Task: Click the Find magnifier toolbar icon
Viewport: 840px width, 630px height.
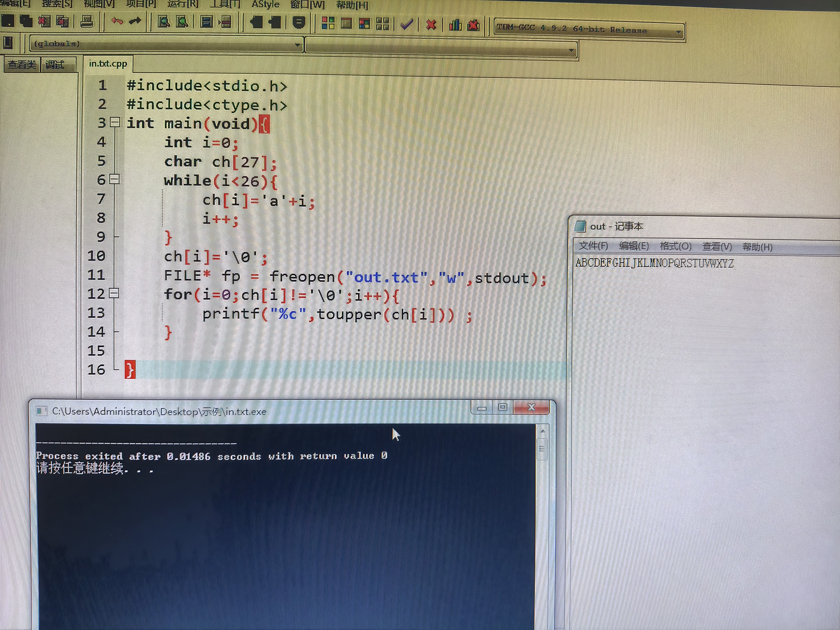Action: 164,22
